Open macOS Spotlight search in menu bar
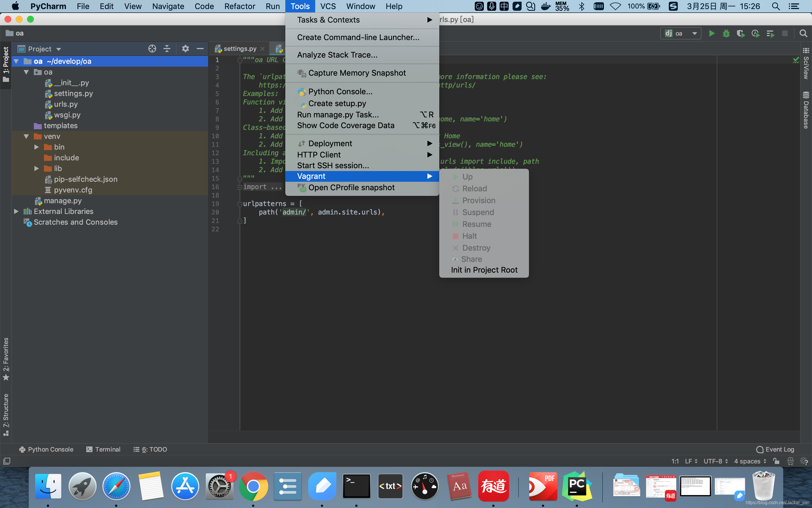Viewport: 812px width, 508px height. coord(775,6)
